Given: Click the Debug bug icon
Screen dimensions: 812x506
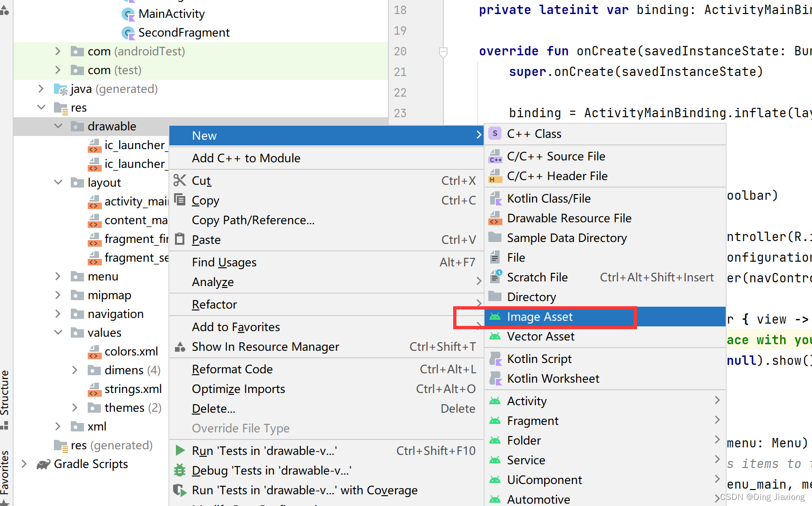Looking at the screenshot, I should pos(180,470).
